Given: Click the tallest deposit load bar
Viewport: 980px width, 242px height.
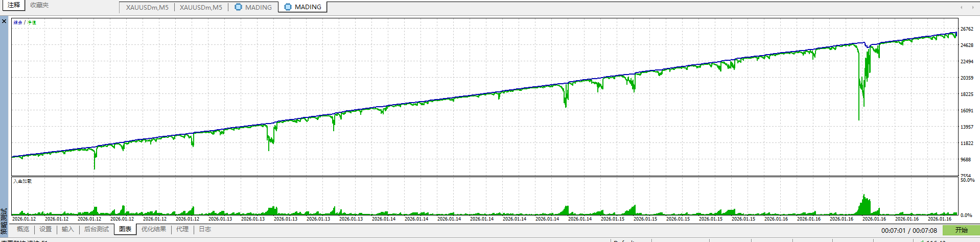Looking at the screenshot, I should coord(864,204).
